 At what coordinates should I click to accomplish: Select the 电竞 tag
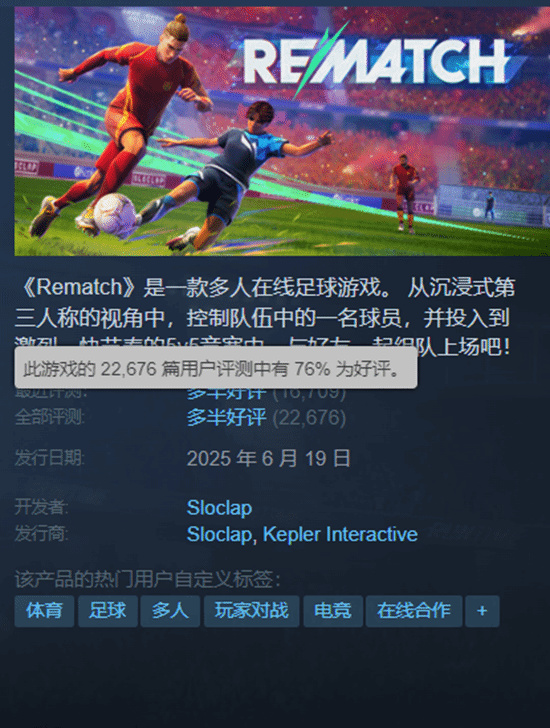333,611
